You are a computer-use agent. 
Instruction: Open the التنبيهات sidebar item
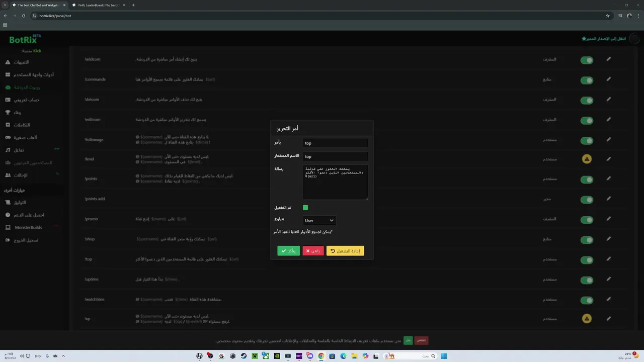pyautogui.click(x=17, y=62)
